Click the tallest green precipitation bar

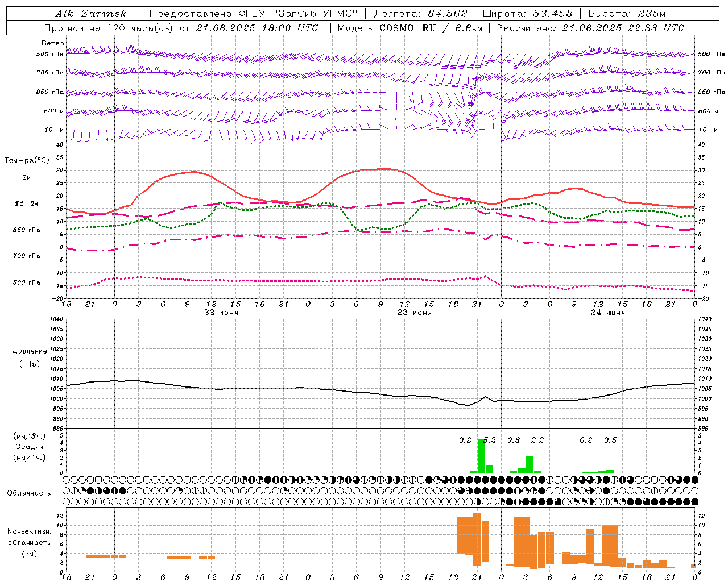pos(481,456)
